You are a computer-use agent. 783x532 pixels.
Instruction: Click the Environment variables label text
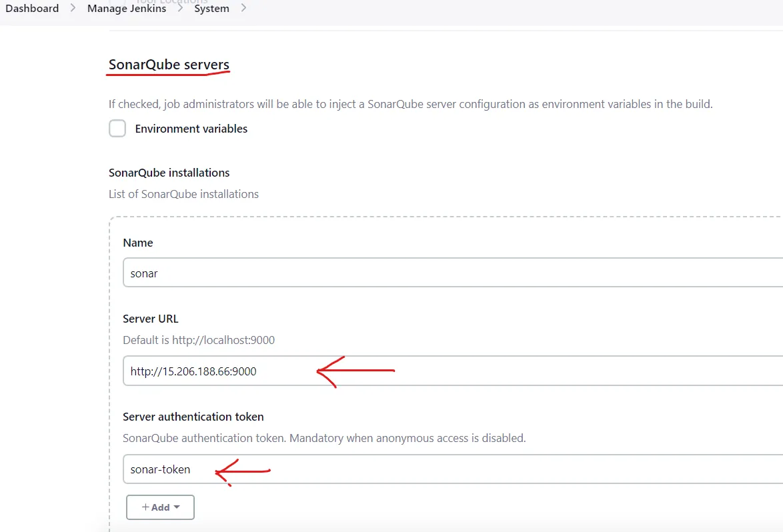tap(191, 129)
